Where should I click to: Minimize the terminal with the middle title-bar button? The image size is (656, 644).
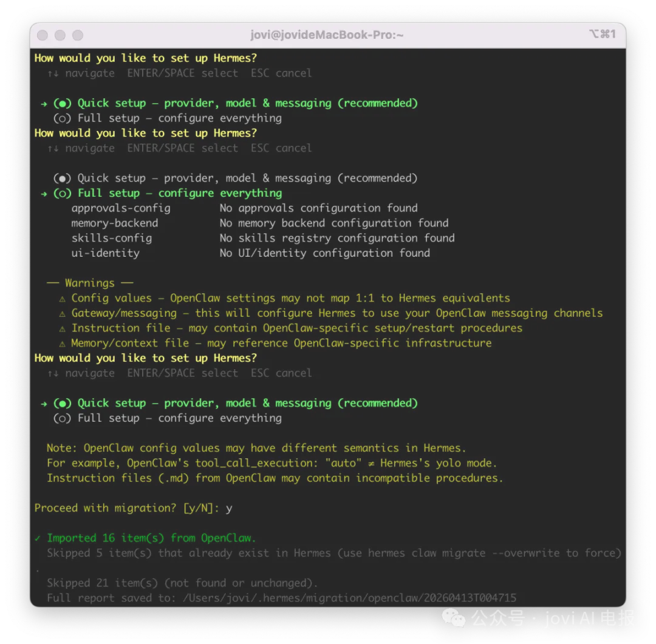tap(60, 35)
